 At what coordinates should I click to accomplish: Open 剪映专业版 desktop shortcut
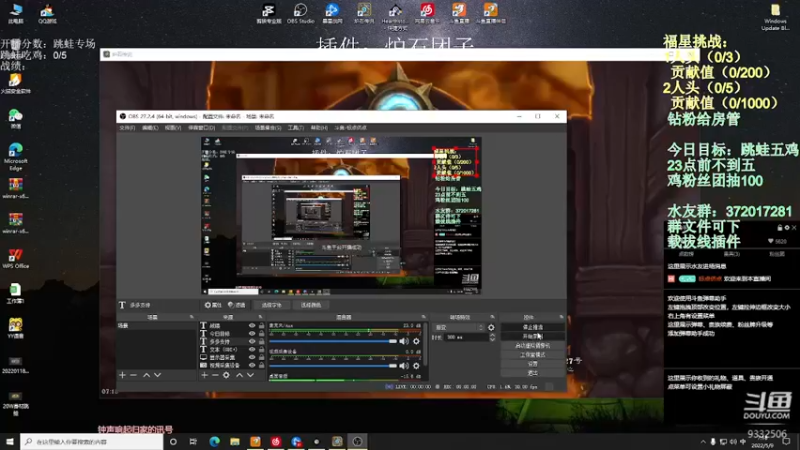268,13
